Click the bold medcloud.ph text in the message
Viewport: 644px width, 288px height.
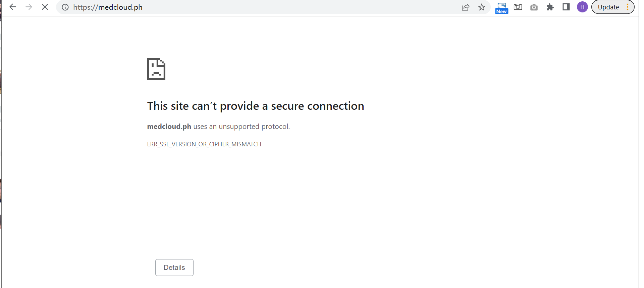tap(169, 127)
